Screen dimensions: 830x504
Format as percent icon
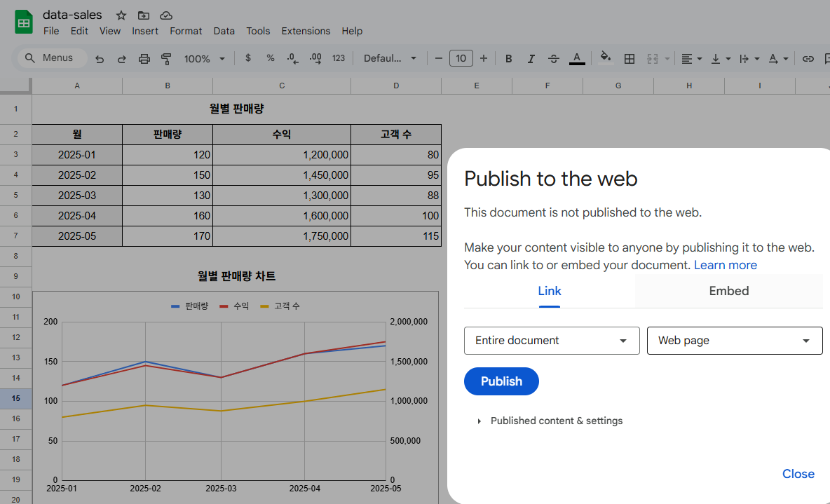tap(271, 58)
